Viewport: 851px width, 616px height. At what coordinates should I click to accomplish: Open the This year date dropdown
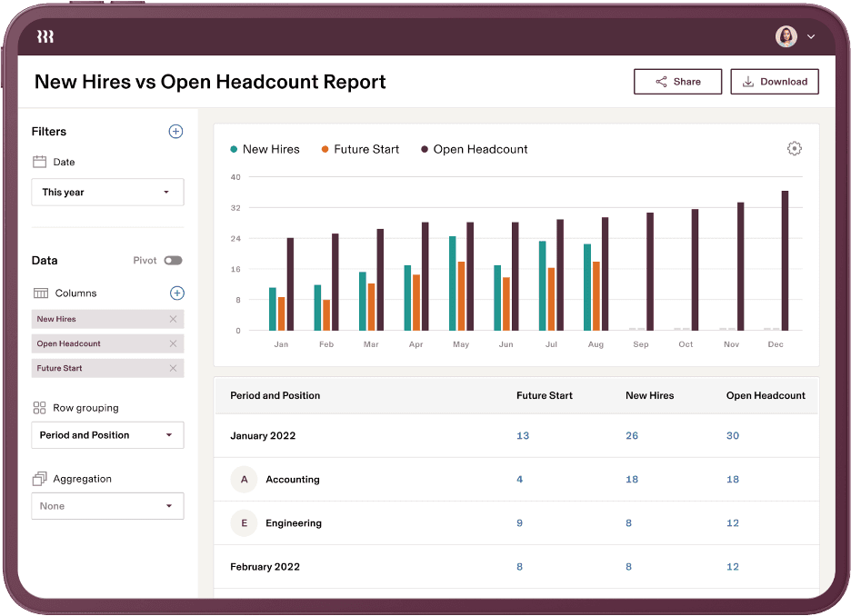[107, 193]
